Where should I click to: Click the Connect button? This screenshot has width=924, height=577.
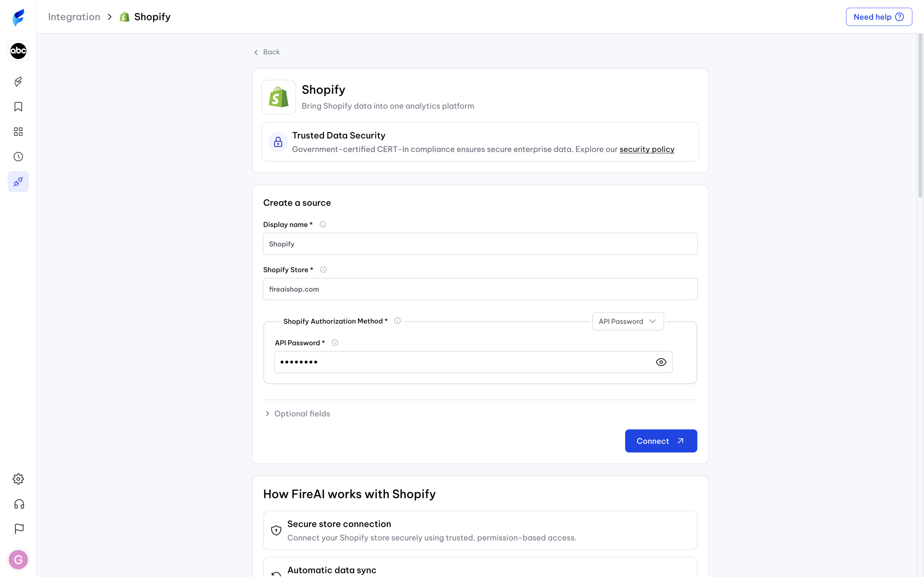(x=661, y=441)
